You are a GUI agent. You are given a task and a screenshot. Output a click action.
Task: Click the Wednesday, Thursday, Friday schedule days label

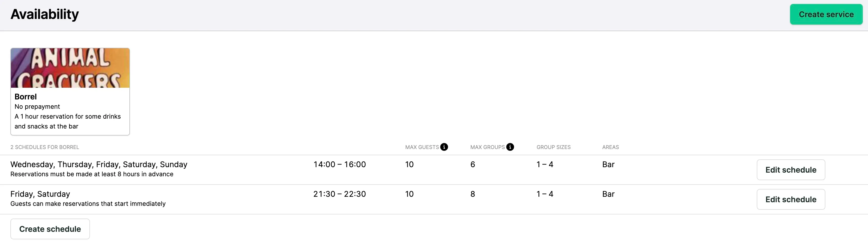pos(99,164)
